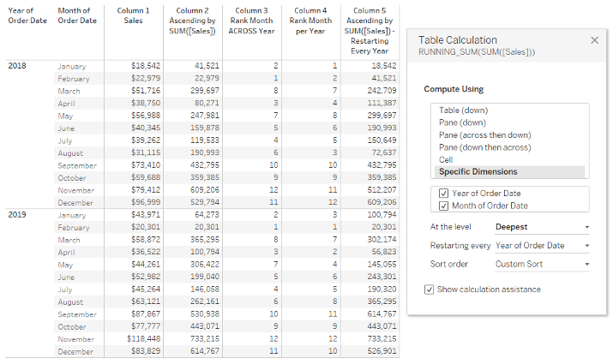Select Pane (down) compute option
This screenshot has height=364, width=613.
tap(462, 122)
